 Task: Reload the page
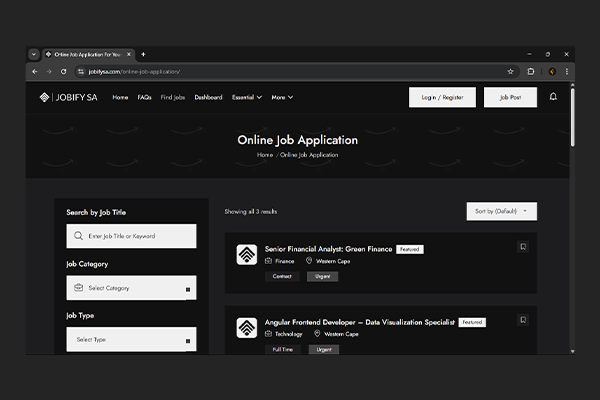(x=64, y=72)
